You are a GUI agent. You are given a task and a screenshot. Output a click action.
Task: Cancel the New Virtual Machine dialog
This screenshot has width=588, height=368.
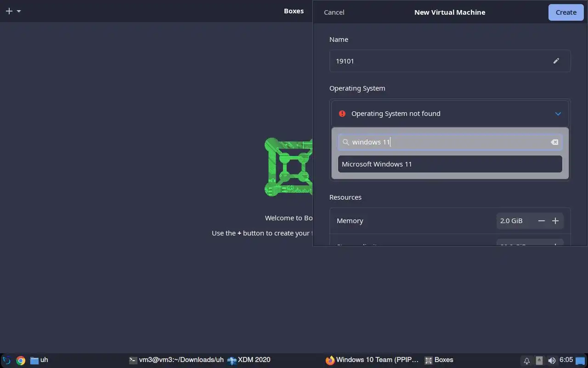tap(334, 12)
